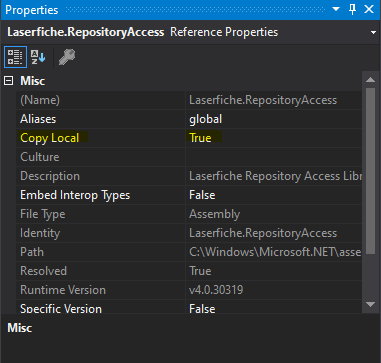
Task: Sort properties with Alphabetical icon
Action: pos(38,57)
